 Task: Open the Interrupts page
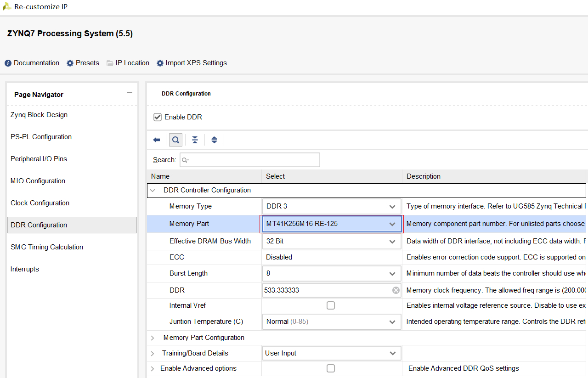25,269
